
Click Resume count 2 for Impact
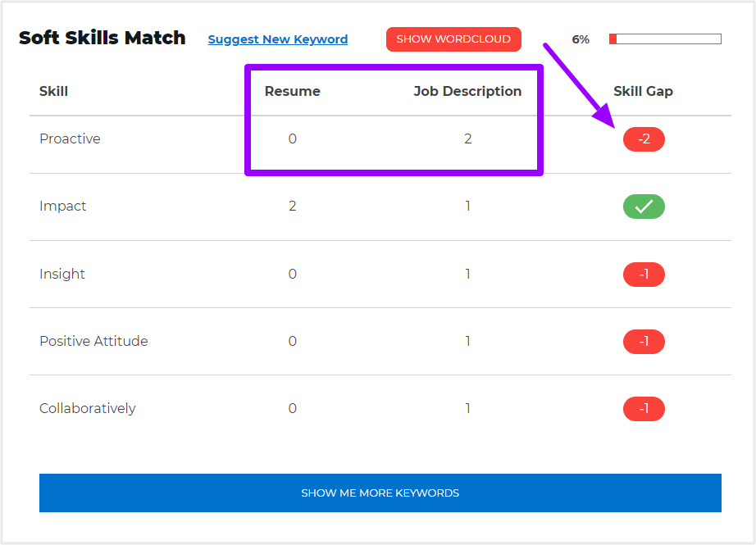point(292,207)
